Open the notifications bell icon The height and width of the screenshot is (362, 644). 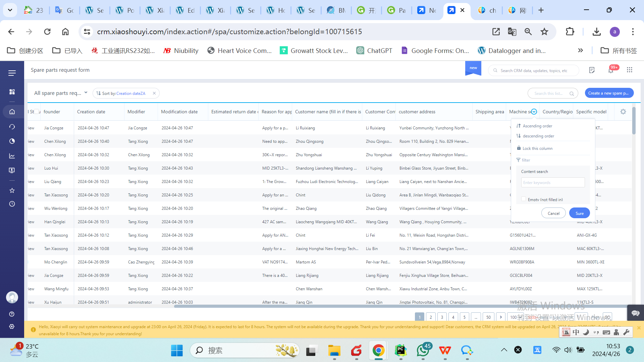[x=610, y=70]
